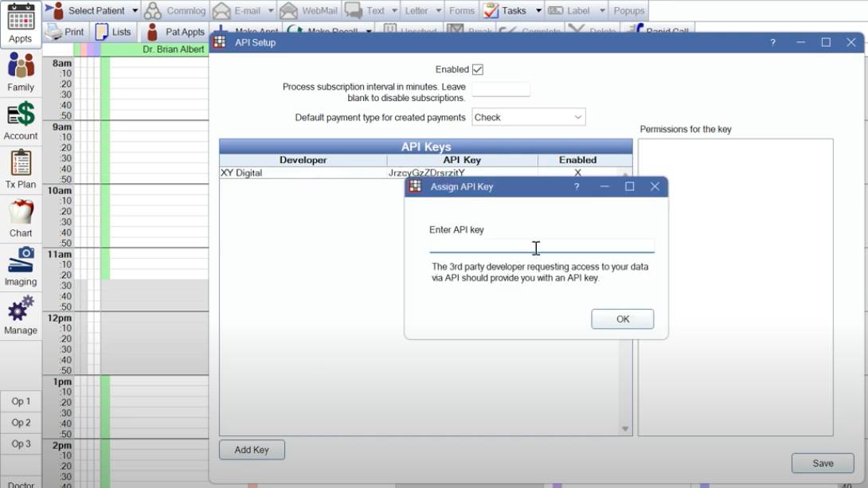
Task: Select Forms from the toolbar menu
Action: click(x=461, y=10)
